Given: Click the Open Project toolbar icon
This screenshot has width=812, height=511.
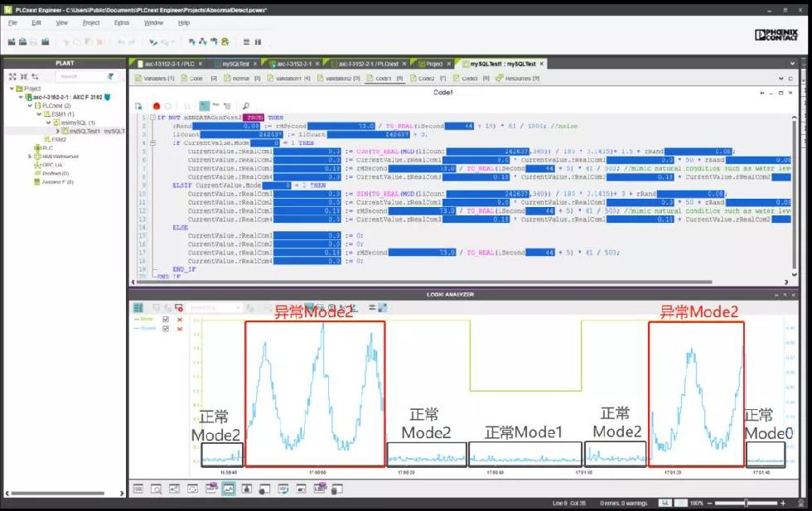Looking at the screenshot, I should coord(23,42).
